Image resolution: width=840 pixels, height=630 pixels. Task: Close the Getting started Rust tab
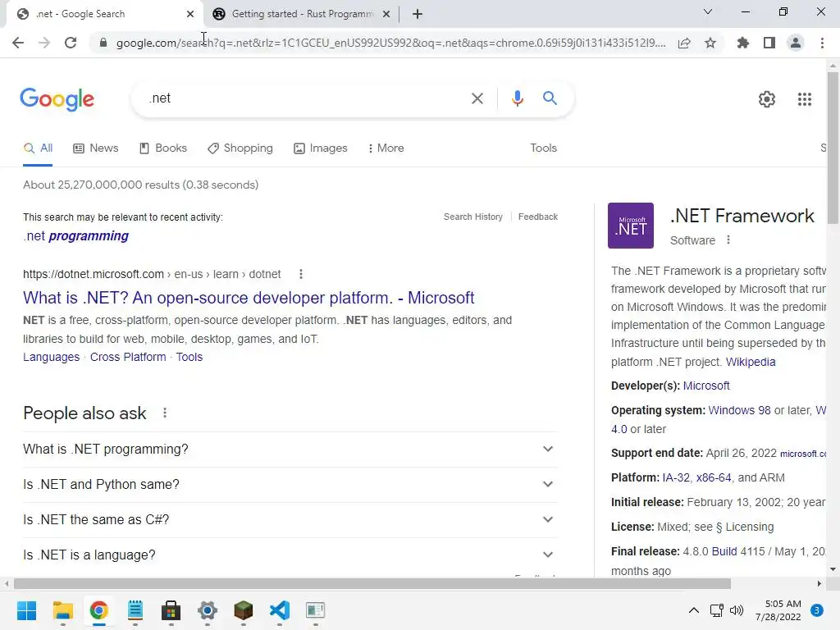pyautogui.click(x=386, y=14)
